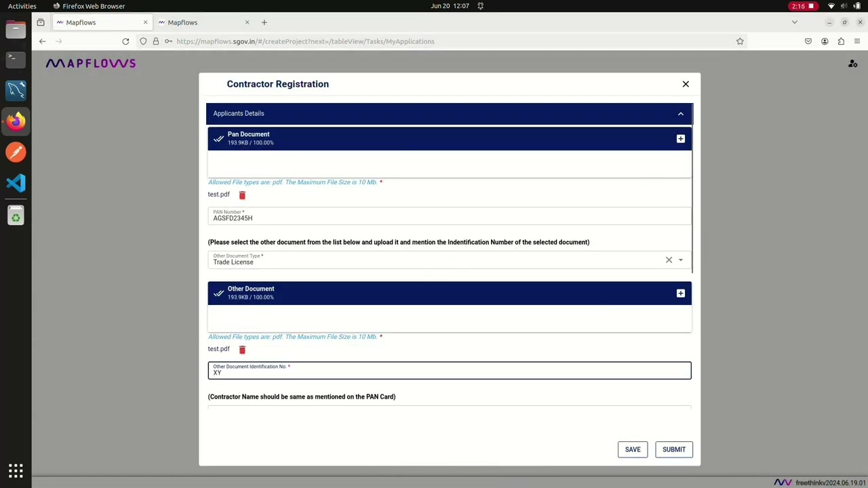This screenshot has width=868, height=488.
Task: Open a new browser tab
Action: pos(264,22)
